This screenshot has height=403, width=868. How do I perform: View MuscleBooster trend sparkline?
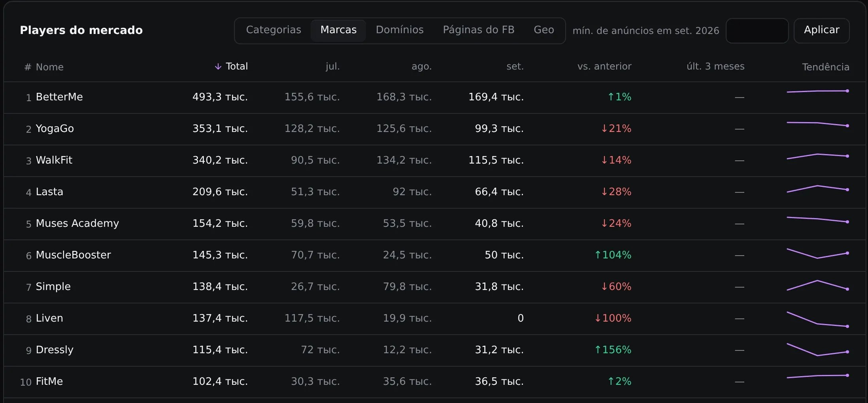[817, 253]
